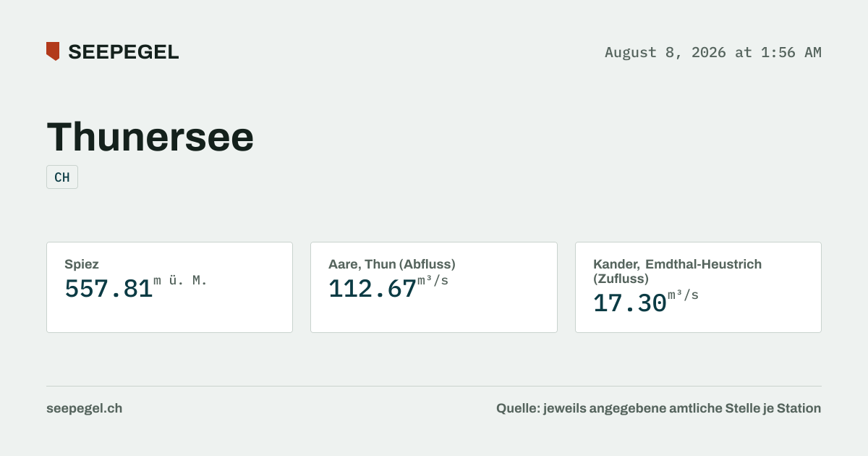
Task: Click the Spiez station label
Action: (82, 265)
